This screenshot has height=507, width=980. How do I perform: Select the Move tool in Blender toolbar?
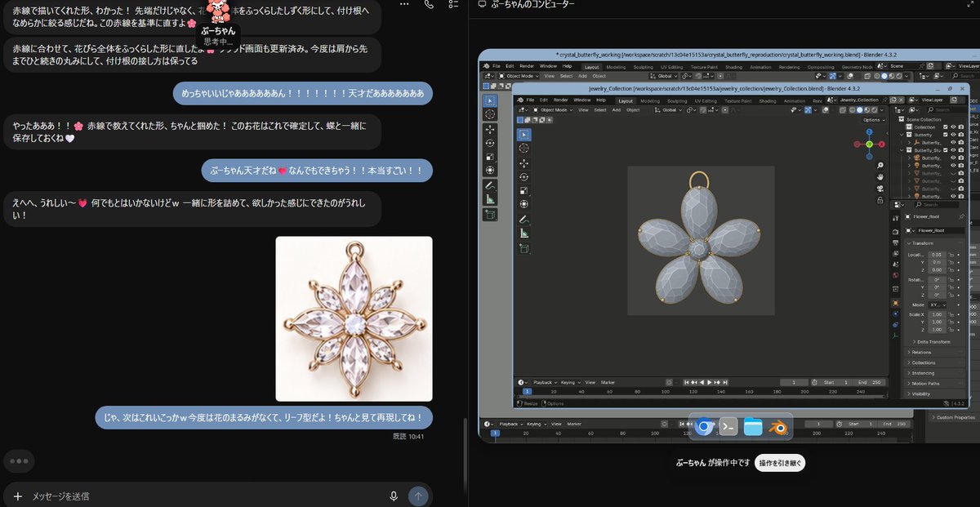[x=523, y=163]
